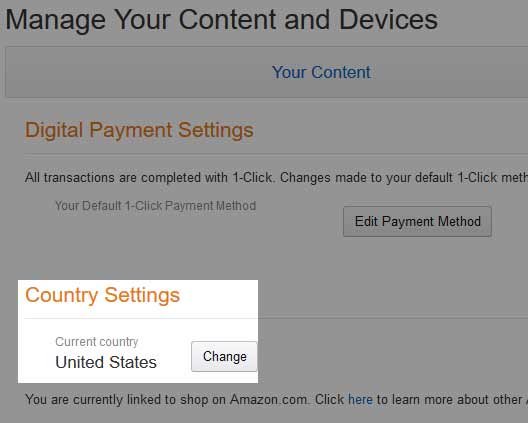This screenshot has width=528, height=423.
Task: Click the "All transactions are completed with 1-Click" sentence
Action: [x=150, y=177]
